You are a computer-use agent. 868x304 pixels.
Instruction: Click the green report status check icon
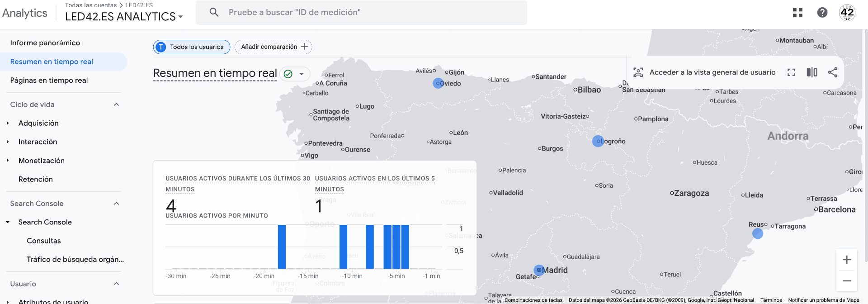pos(288,74)
